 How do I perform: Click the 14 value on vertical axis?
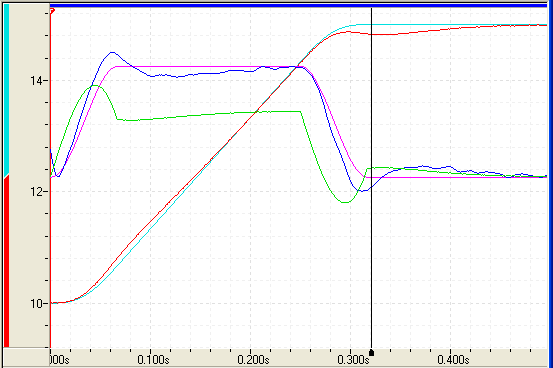tap(37, 81)
